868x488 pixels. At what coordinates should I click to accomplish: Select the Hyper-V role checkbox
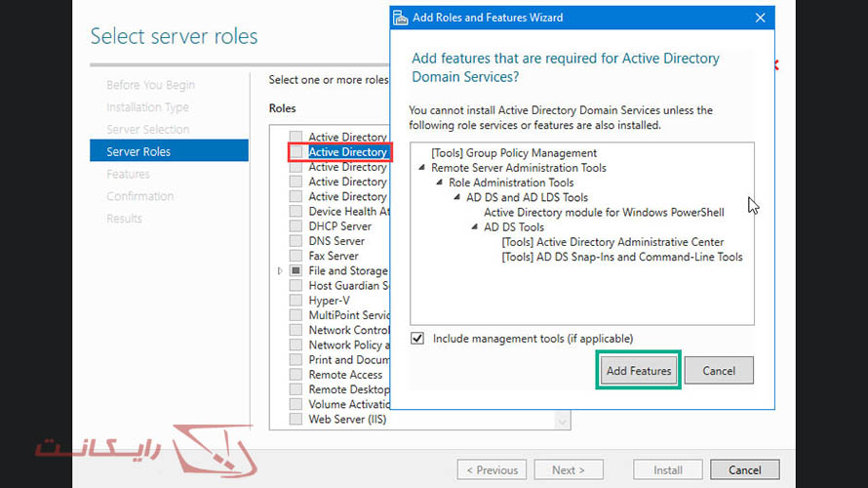(x=296, y=301)
